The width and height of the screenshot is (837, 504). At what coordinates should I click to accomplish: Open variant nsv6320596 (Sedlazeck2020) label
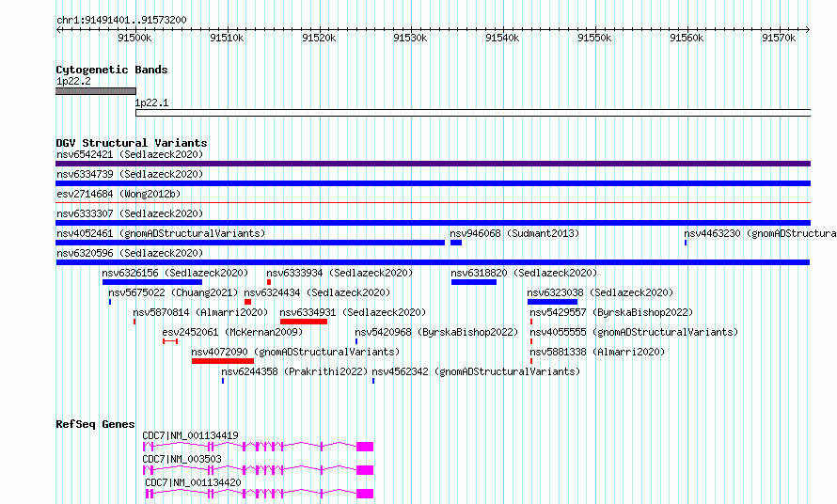coord(130,253)
